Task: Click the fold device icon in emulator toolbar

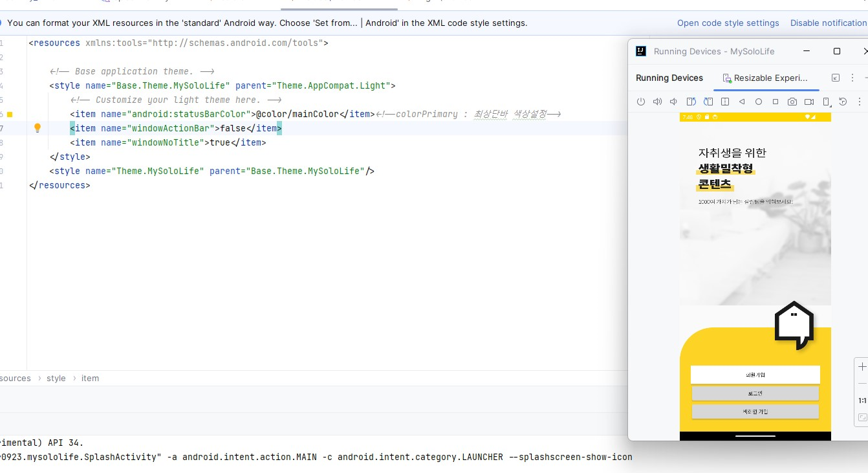Action: 725,102
